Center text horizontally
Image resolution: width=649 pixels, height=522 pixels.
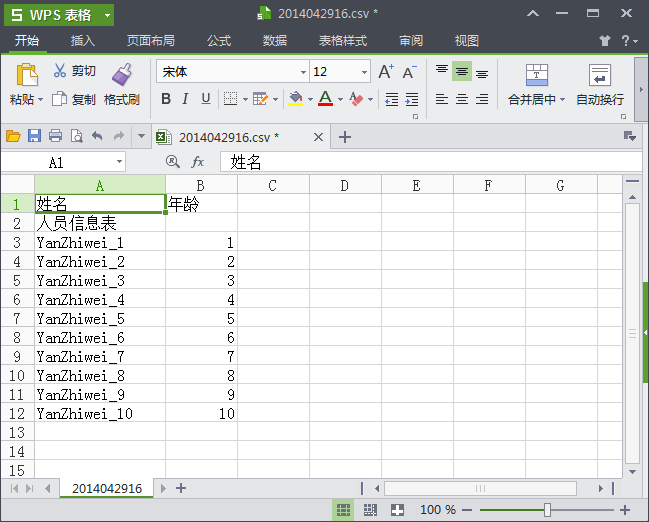point(462,99)
